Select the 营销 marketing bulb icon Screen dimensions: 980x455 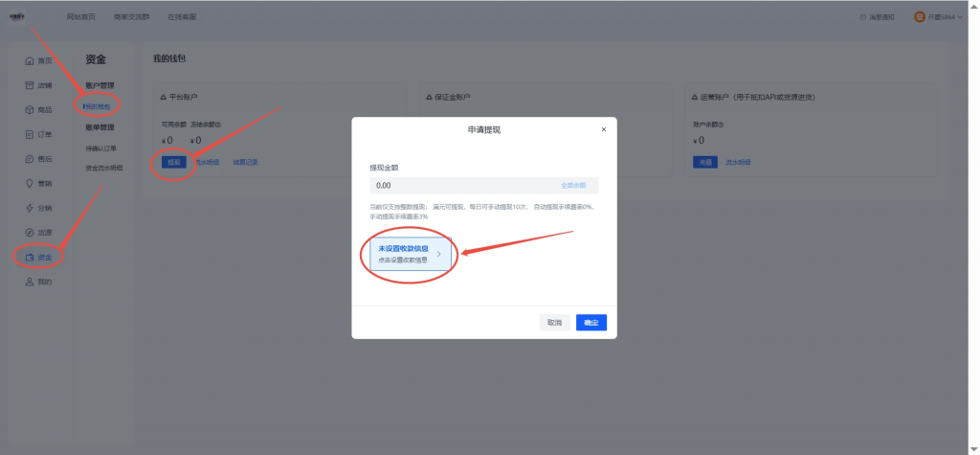click(x=29, y=183)
